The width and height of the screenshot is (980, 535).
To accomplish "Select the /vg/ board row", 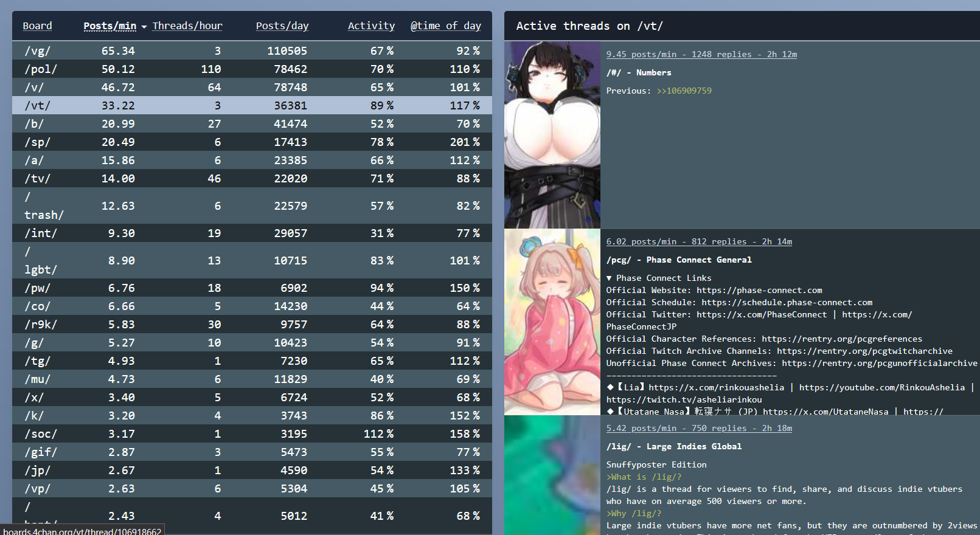I will 252,50.
